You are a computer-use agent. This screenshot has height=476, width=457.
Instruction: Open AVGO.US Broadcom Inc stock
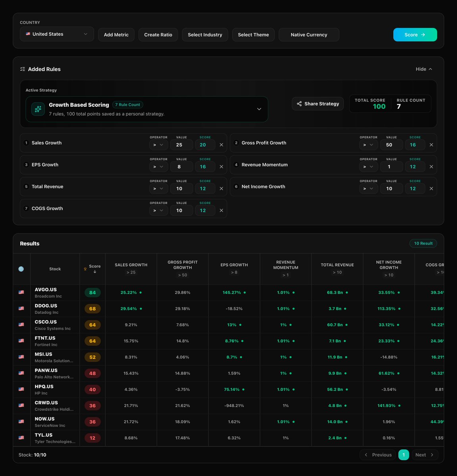coord(48,292)
